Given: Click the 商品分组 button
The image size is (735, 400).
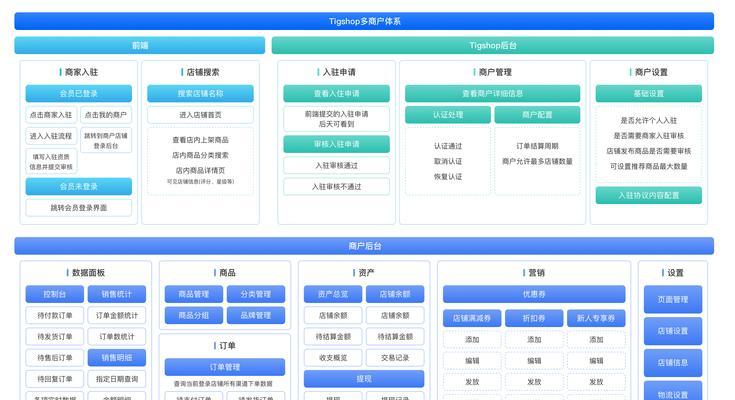Looking at the screenshot, I should coord(194,316).
